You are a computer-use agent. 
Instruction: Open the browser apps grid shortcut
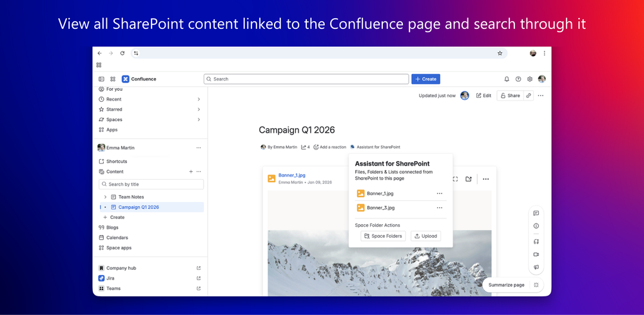(x=99, y=65)
